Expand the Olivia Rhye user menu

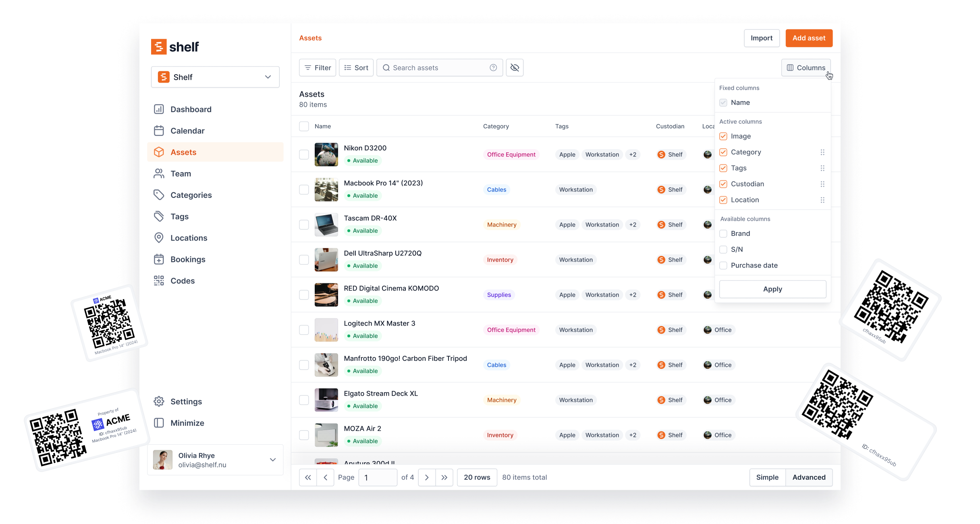pyautogui.click(x=272, y=460)
